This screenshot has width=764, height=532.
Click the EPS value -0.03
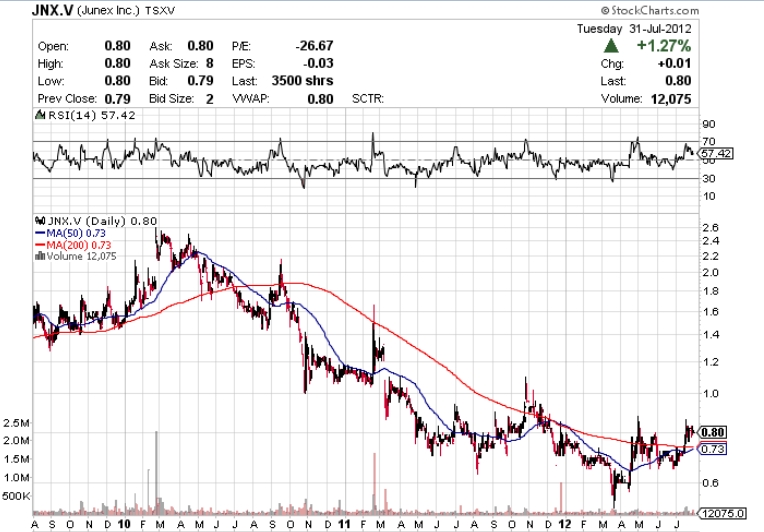click(x=318, y=63)
